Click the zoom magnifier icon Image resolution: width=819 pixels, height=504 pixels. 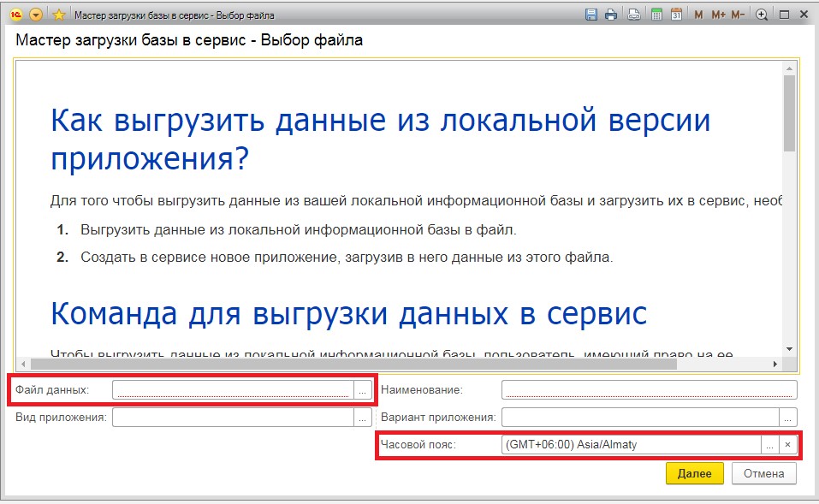762,15
